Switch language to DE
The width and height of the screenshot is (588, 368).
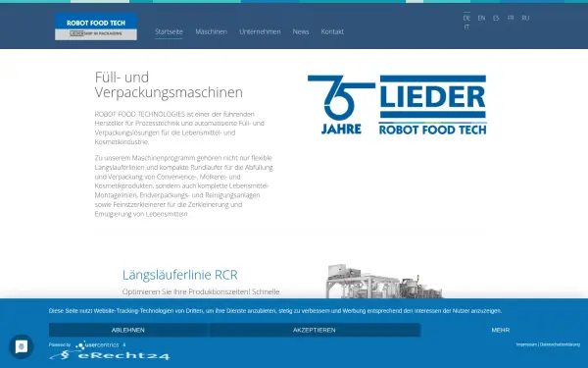(x=466, y=18)
